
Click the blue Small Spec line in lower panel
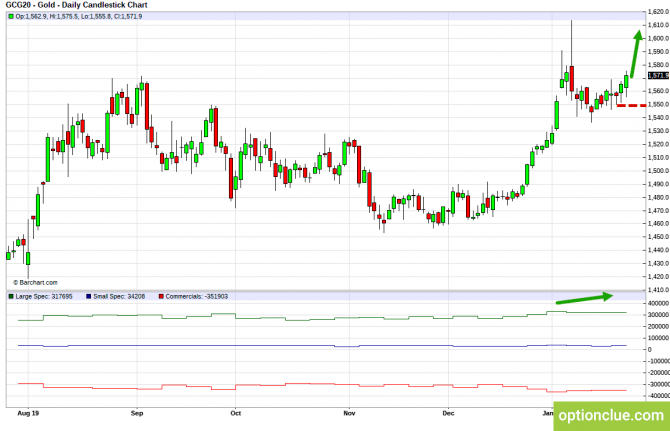point(322,346)
